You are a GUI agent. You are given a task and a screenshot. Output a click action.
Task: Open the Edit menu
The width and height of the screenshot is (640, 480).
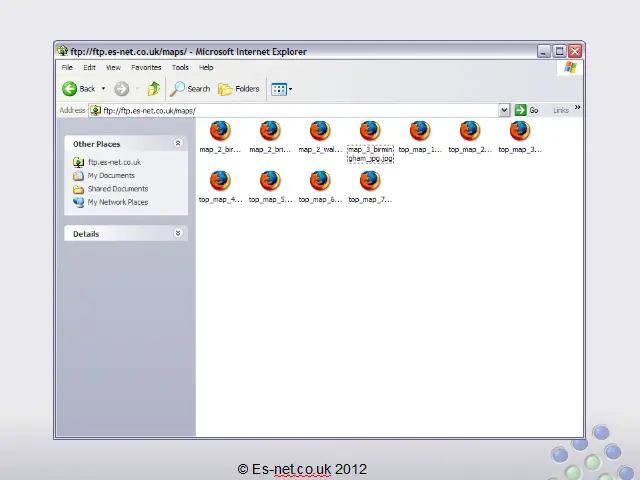click(89, 67)
